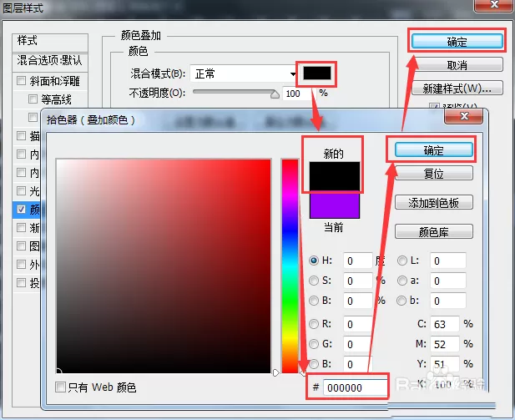
Task: Select the RGB blue B radio button
Action: (314, 364)
